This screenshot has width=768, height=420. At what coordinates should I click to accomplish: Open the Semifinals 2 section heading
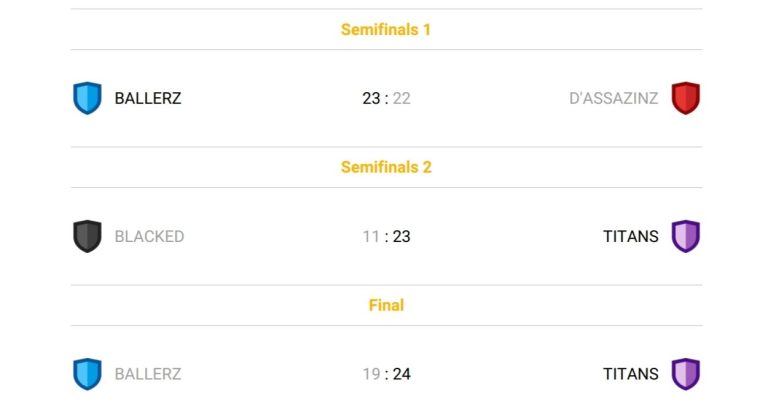click(386, 167)
